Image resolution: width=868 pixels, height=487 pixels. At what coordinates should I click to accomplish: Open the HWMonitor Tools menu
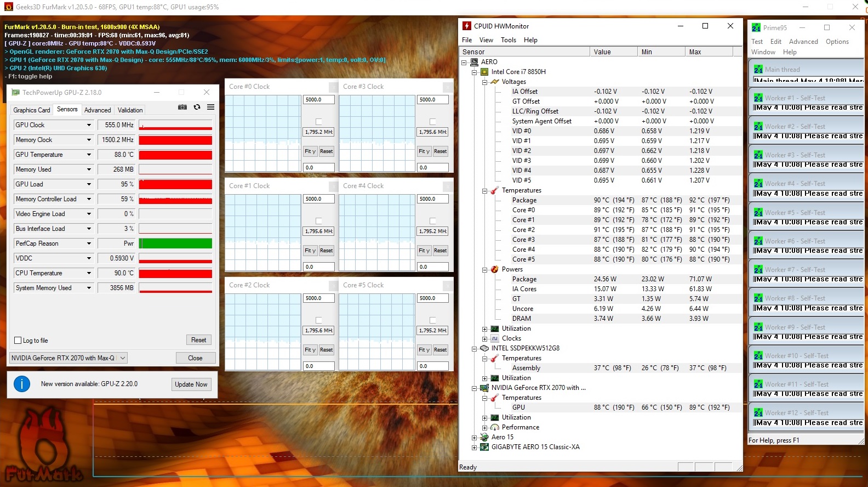pos(509,40)
